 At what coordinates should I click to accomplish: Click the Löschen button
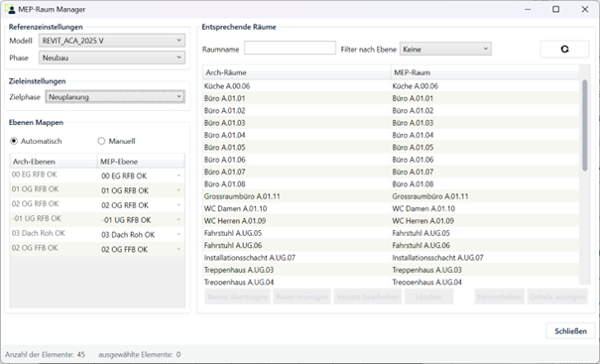428,297
